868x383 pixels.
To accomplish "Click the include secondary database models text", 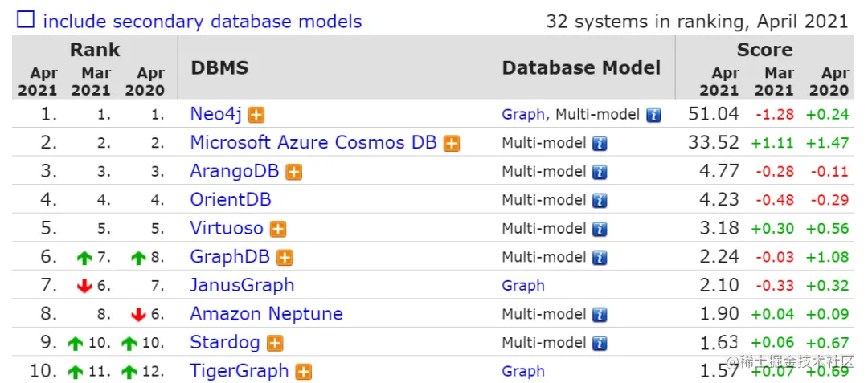I will (202, 22).
